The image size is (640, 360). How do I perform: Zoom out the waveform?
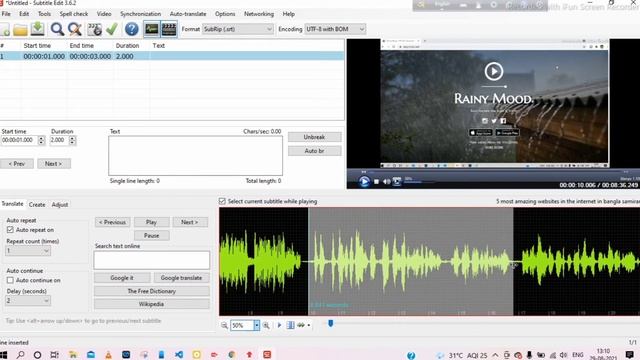[x=224, y=325]
